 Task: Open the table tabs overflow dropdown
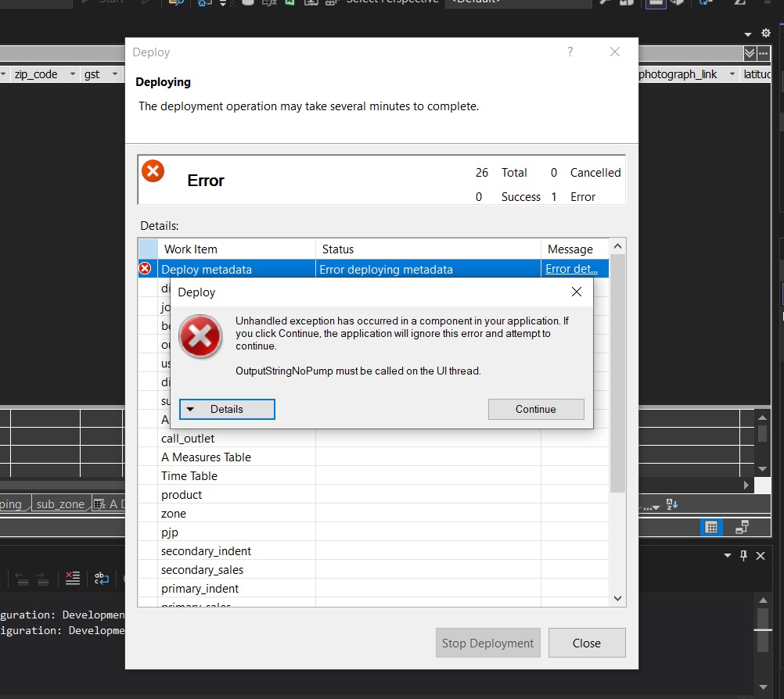click(x=652, y=507)
